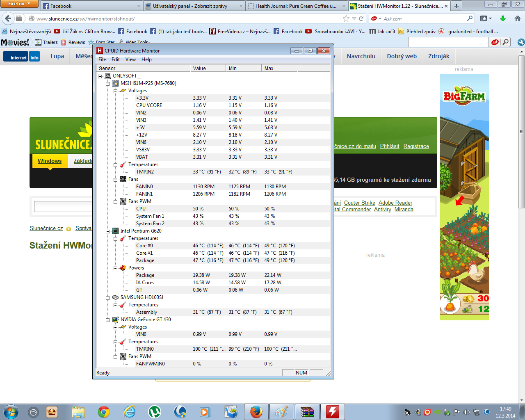Select the Windows tab on Slunečnice
This screenshot has width=525, height=420.
click(x=50, y=161)
